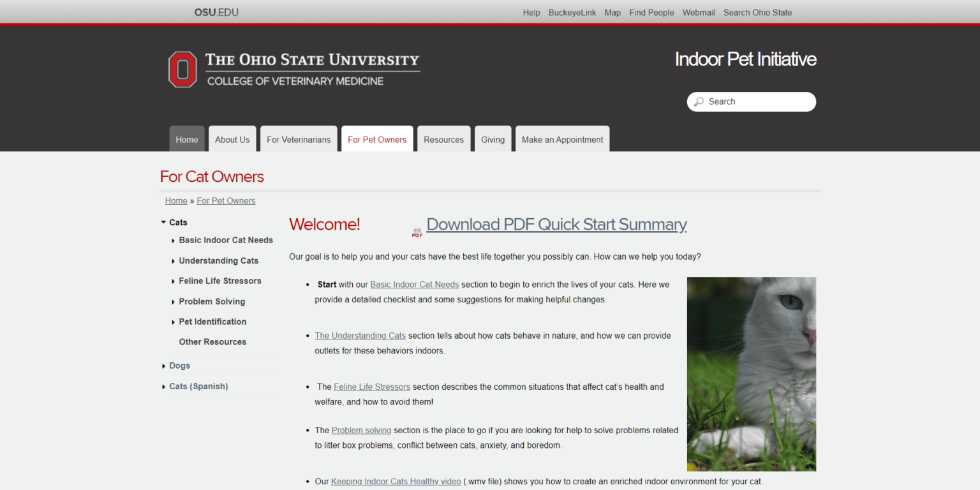Screen dimensions: 980x490
Task: Open the Make an Appointment tab
Action: tap(561, 139)
